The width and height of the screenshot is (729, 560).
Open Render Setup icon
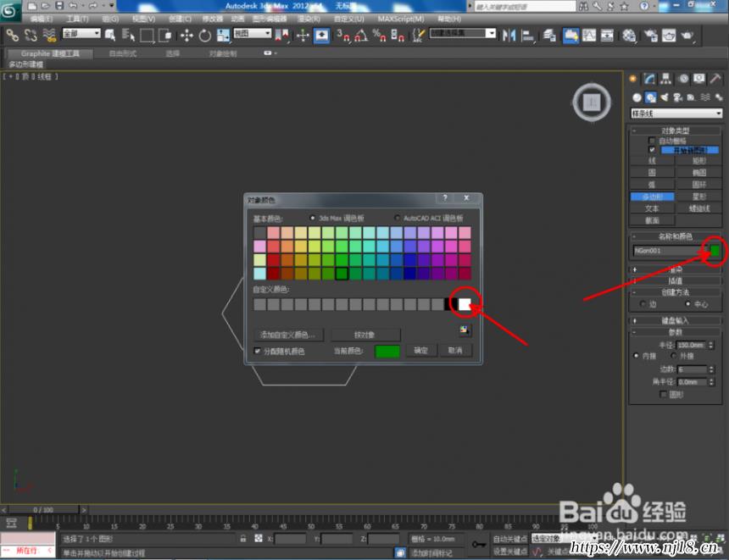(x=651, y=36)
